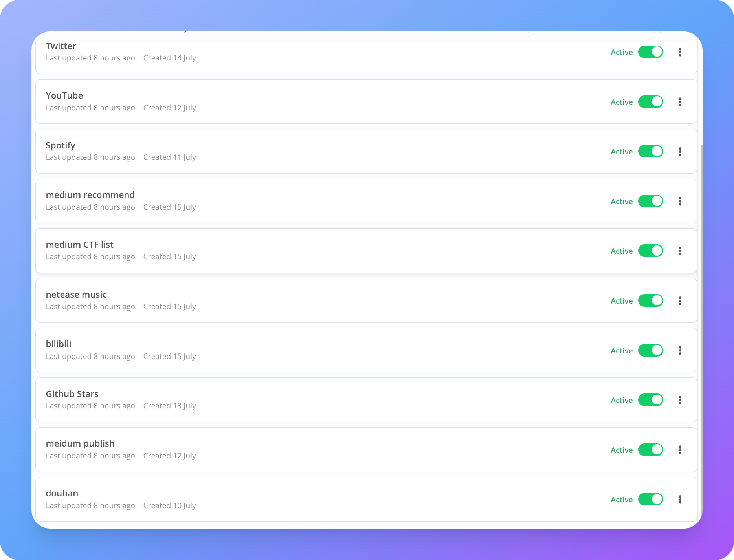Deactivate the Spotify toggle

[650, 151]
